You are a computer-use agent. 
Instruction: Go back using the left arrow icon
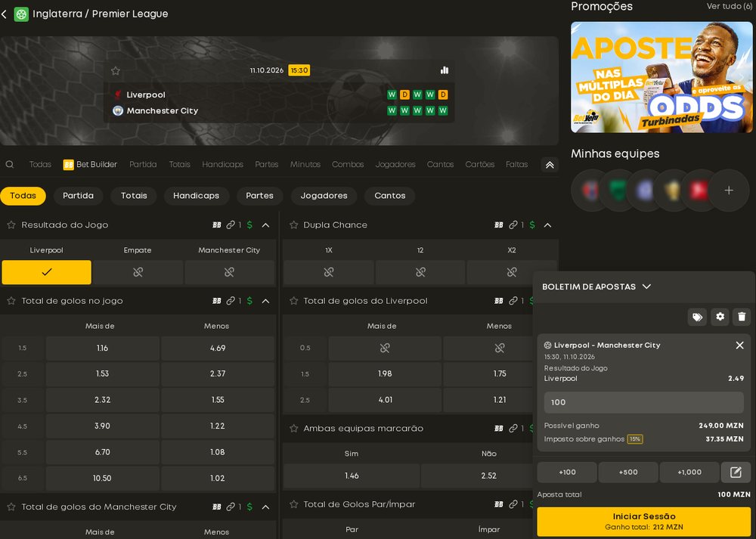coord(5,14)
